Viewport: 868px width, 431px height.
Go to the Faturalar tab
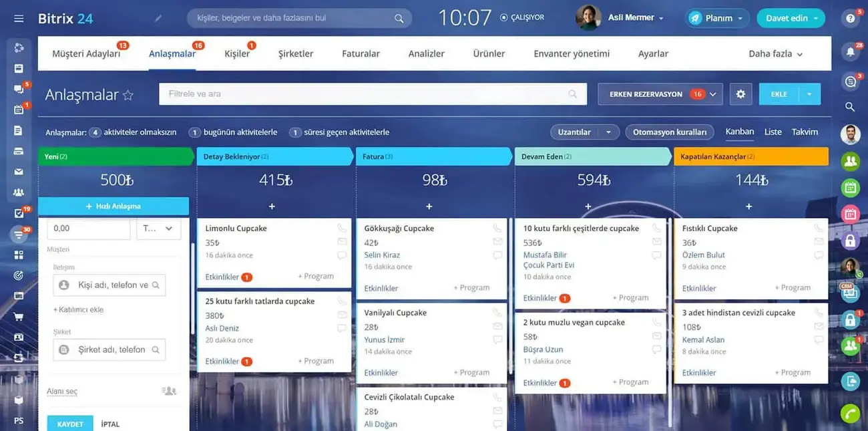(361, 53)
